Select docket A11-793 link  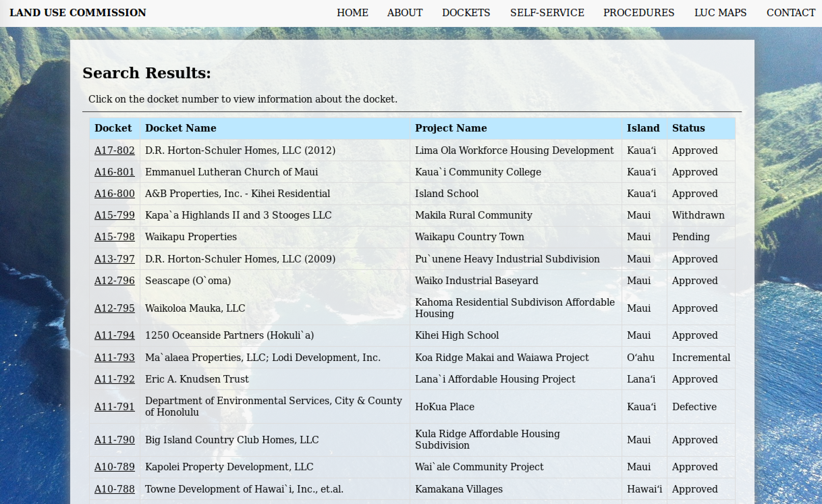click(114, 358)
